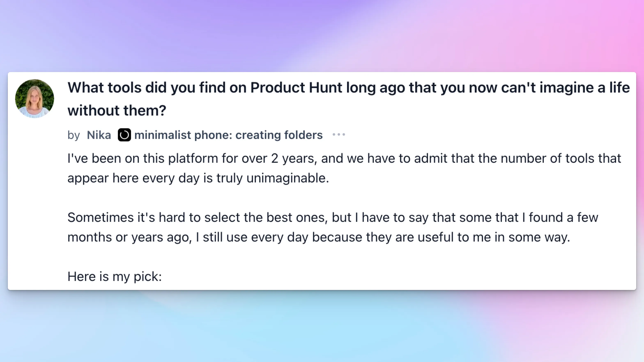Click "without them?" in the headline

pos(117,110)
